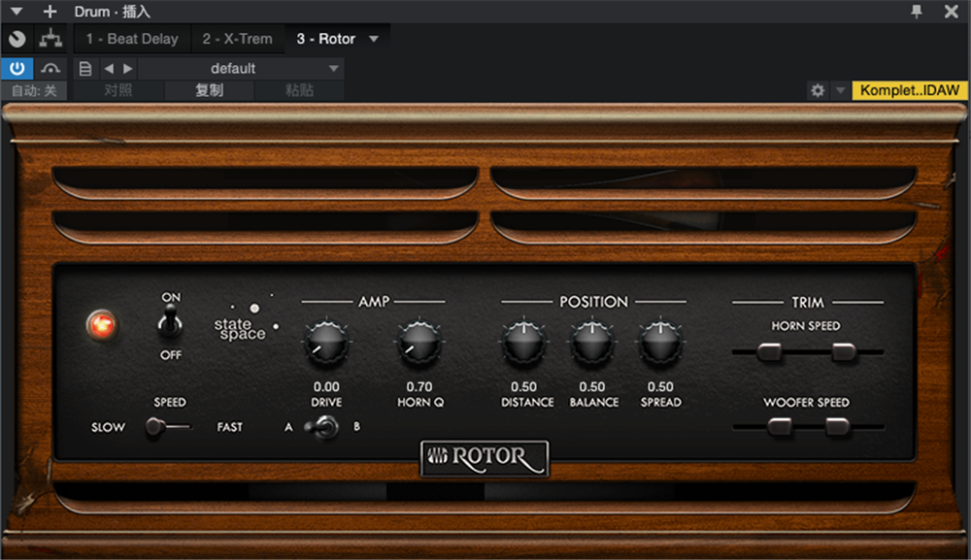Viewport: 971px width, 560px height.
Task: Toggle the SLOW/FAST speed switch
Action: pos(167,426)
